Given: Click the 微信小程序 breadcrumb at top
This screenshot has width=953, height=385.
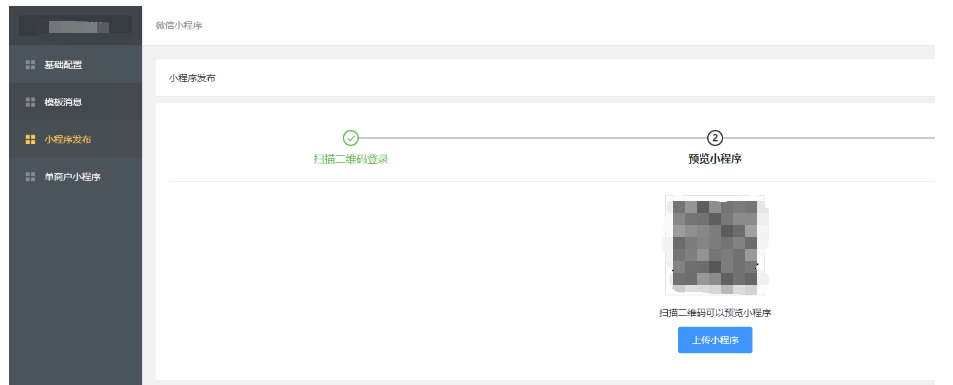Looking at the screenshot, I should (x=179, y=26).
